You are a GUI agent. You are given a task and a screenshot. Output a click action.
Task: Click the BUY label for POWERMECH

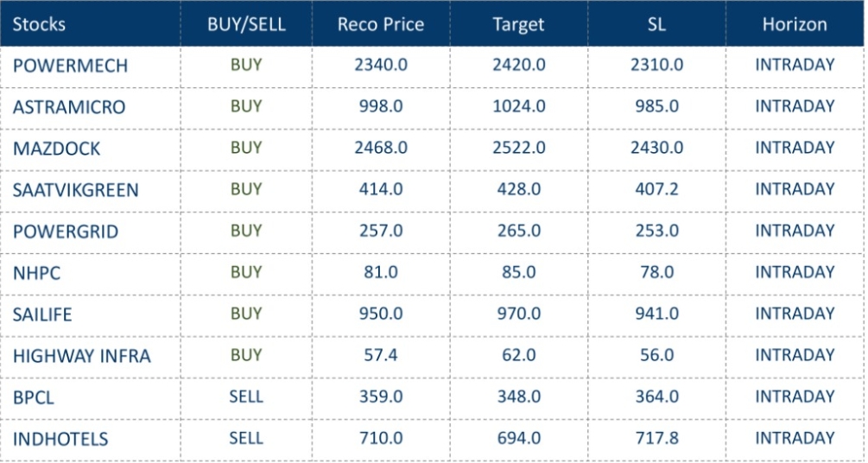pyautogui.click(x=245, y=65)
